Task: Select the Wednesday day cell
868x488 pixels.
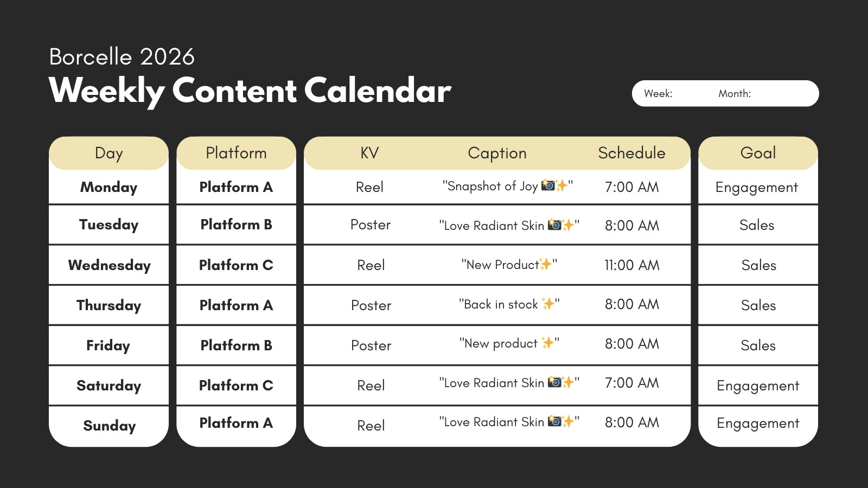Action: click(x=108, y=265)
